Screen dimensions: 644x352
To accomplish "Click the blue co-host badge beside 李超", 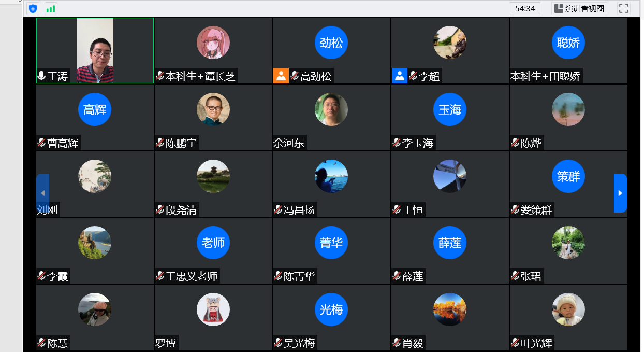I will 400,76.
